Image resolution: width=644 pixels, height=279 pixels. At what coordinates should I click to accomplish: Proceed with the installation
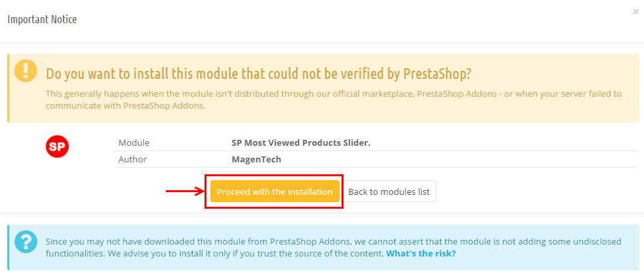(x=275, y=192)
